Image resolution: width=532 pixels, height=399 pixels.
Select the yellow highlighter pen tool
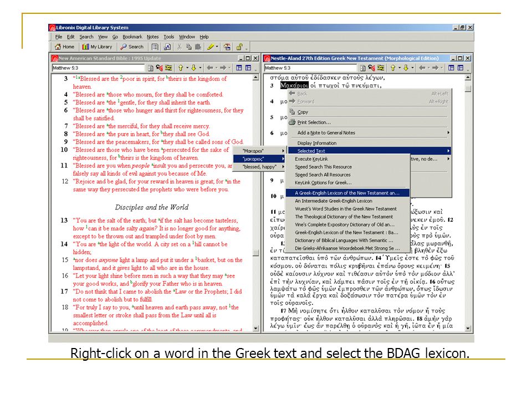[211, 47]
